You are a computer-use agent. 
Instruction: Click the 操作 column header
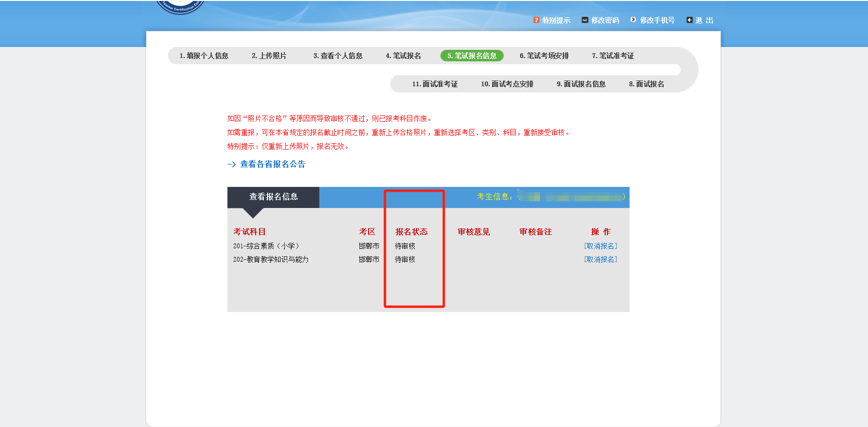(601, 231)
